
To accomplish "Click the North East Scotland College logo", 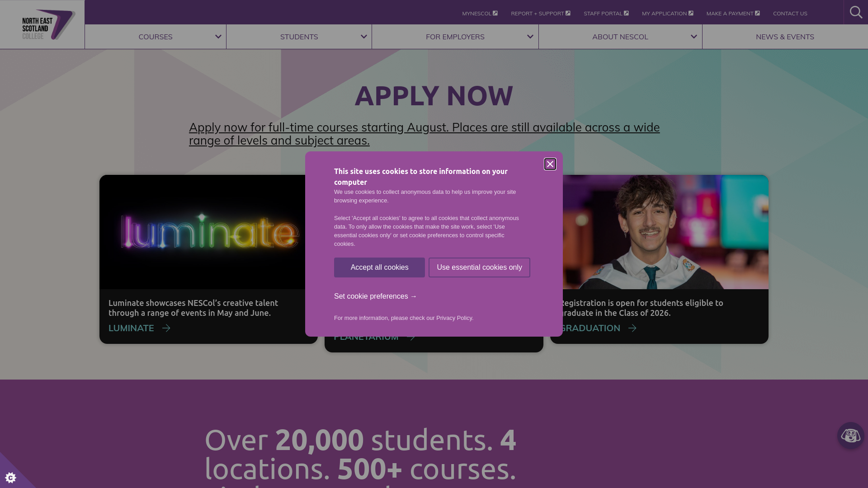I will coord(48,25).
